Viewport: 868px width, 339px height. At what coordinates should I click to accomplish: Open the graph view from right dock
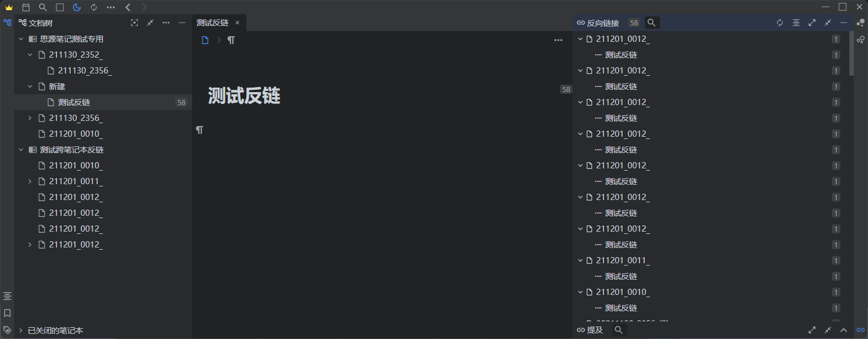(861, 23)
